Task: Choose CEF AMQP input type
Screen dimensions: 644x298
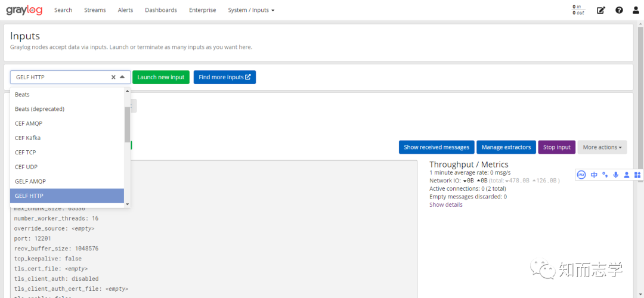Action: coord(67,123)
